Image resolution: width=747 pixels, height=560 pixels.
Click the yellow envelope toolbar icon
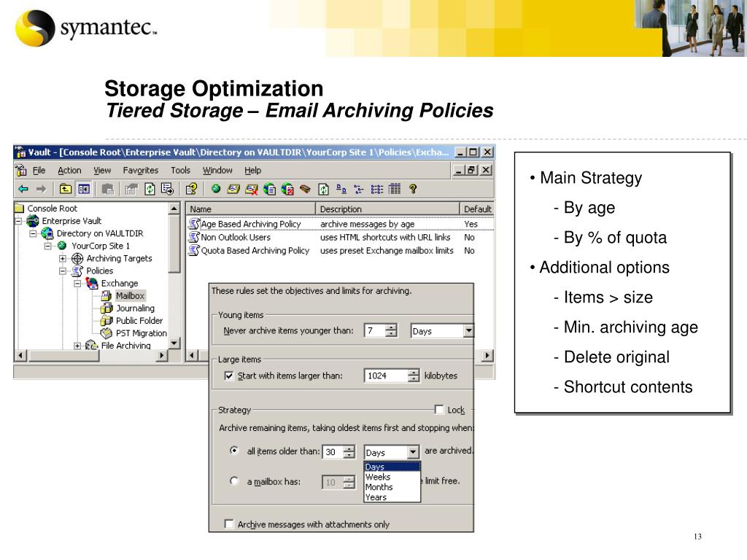tap(233, 189)
